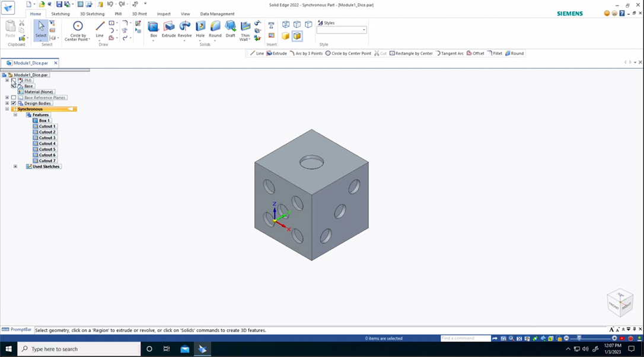Click the shaded with visible edges cube icon
The width and height of the screenshot is (644, 357).
pyautogui.click(x=297, y=36)
